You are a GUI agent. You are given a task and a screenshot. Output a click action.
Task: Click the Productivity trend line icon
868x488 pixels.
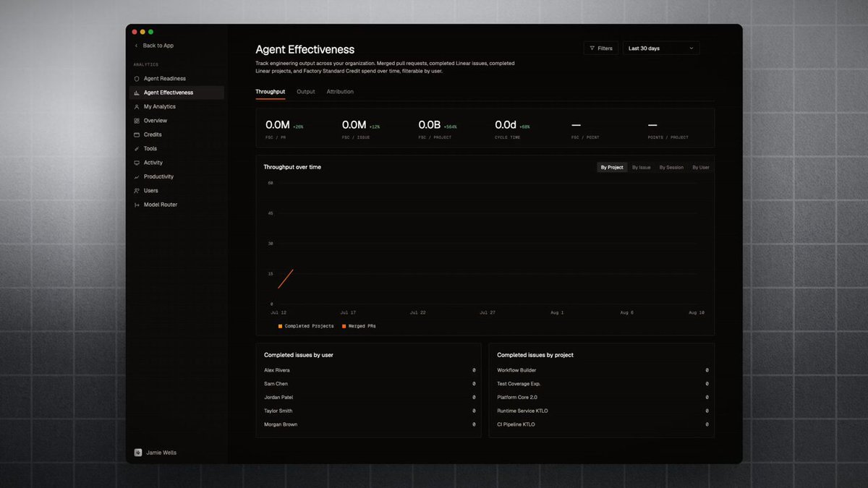(137, 177)
